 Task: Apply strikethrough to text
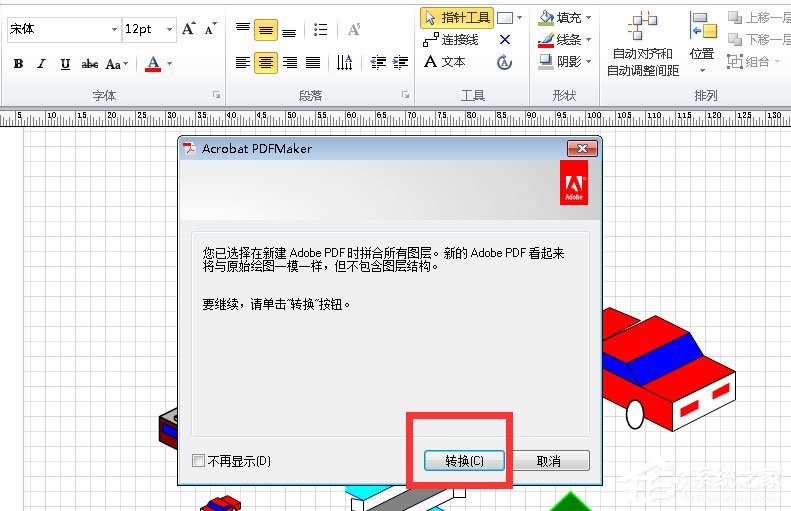90,64
